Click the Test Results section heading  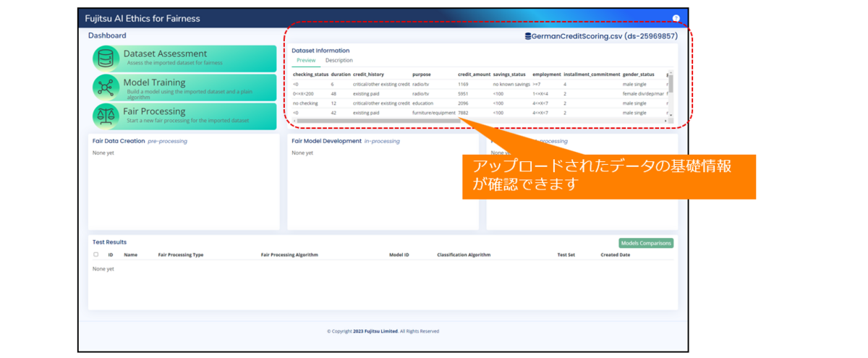[x=109, y=242]
